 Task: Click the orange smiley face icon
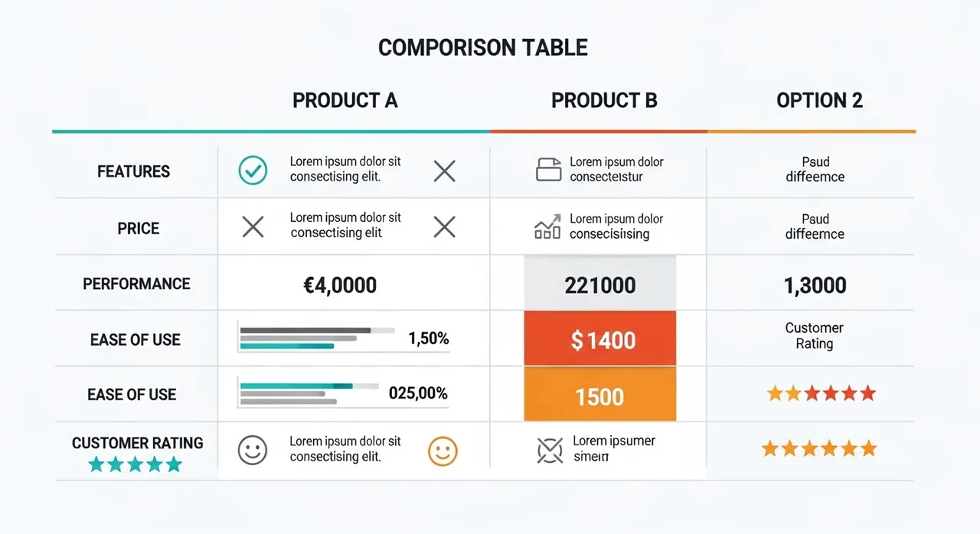[443, 451]
